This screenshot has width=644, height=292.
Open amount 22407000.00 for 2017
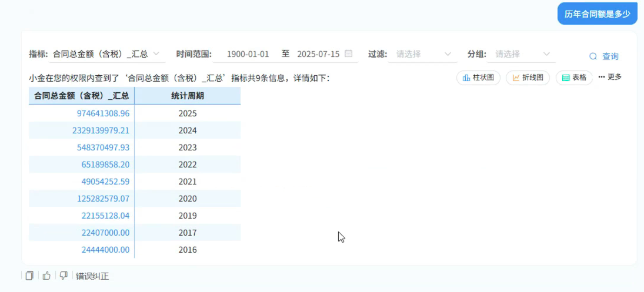tap(105, 233)
